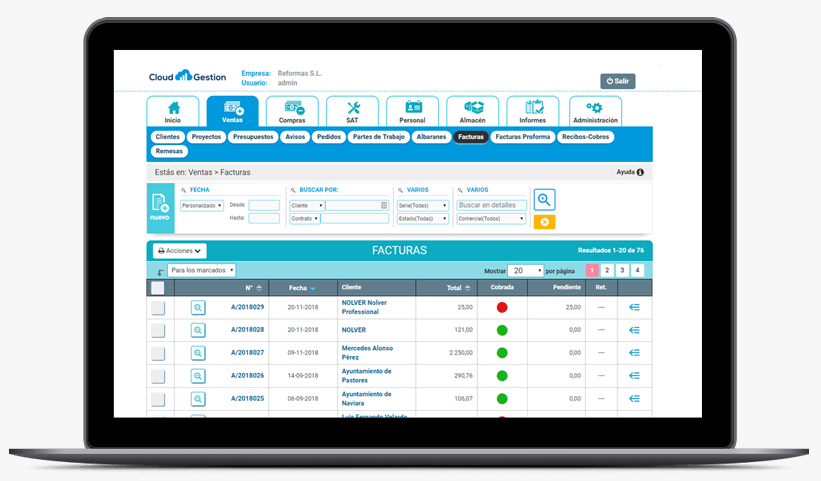Check the select-all checkbox in table header
The width and height of the screenshot is (821, 481).
point(157,288)
